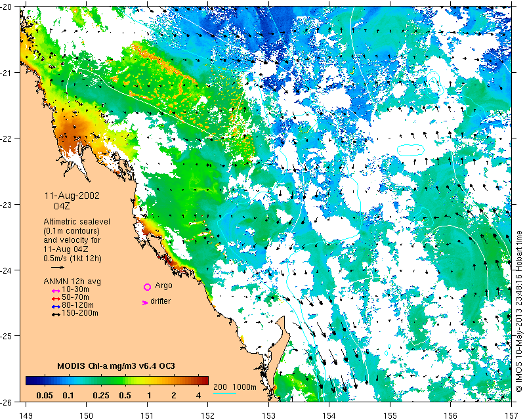Click the '155' longitude axis label
This screenshot has width=525, height=420.
click(x=390, y=415)
